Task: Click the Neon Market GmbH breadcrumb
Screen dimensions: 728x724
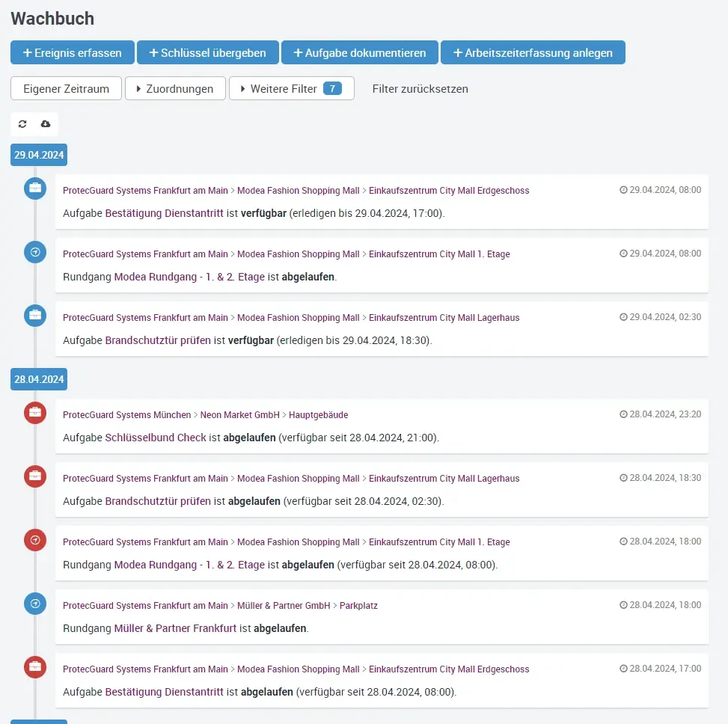Action: (x=239, y=415)
